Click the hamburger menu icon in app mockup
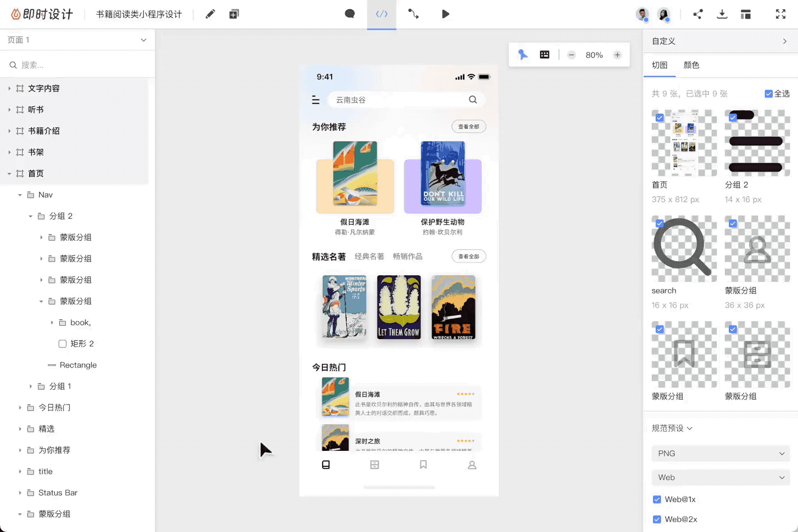 point(316,100)
